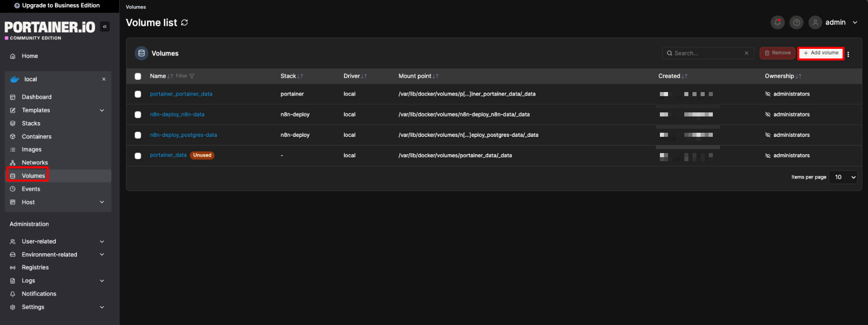The width and height of the screenshot is (868, 325).
Task: Expand the Templates sidebar chevron
Action: (x=102, y=110)
